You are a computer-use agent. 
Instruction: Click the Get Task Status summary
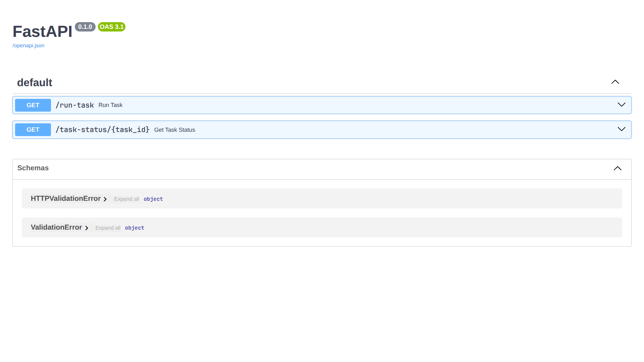(x=174, y=130)
